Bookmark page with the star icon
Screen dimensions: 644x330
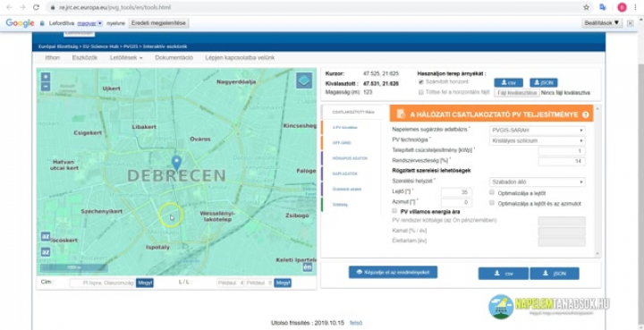pyautogui.click(x=586, y=7)
